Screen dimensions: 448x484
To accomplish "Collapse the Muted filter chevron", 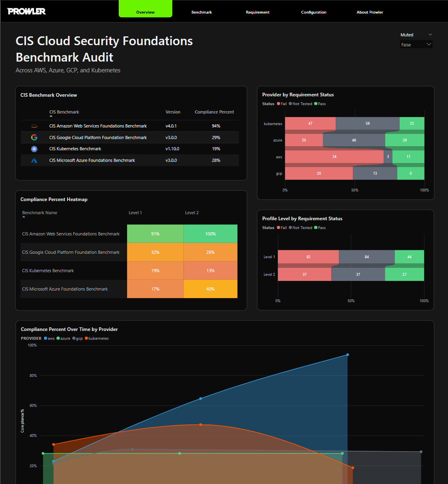I will [430, 35].
